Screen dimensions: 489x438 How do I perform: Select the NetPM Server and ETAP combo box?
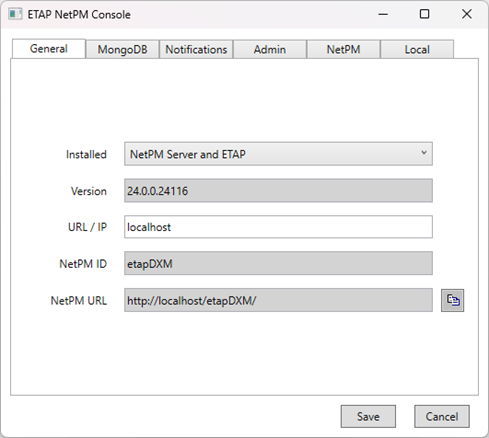coord(278,154)
